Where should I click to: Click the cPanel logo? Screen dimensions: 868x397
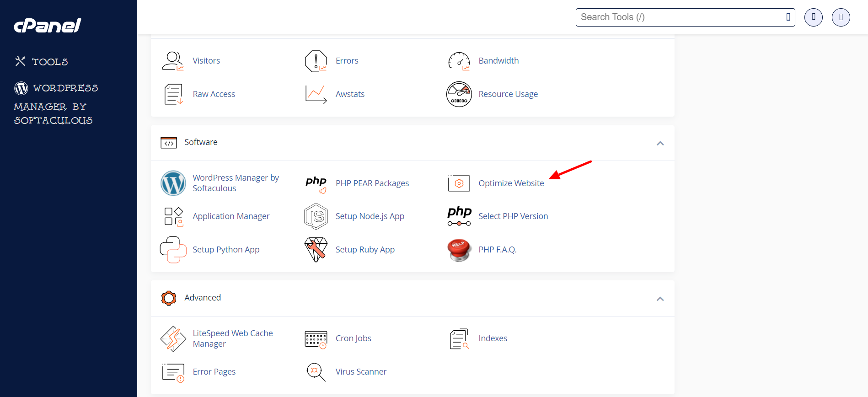click(48, 26)
